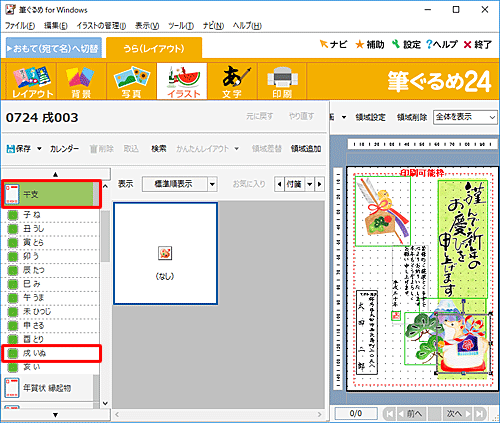
Task: Click 領域設定 button
Action: point(370,117)
